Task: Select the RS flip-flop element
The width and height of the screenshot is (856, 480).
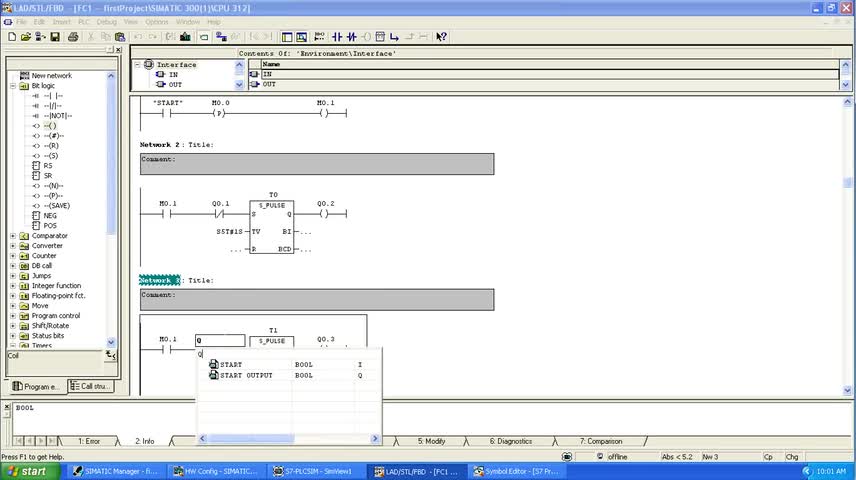Action: pyautogui.click(x=47, y=165)
